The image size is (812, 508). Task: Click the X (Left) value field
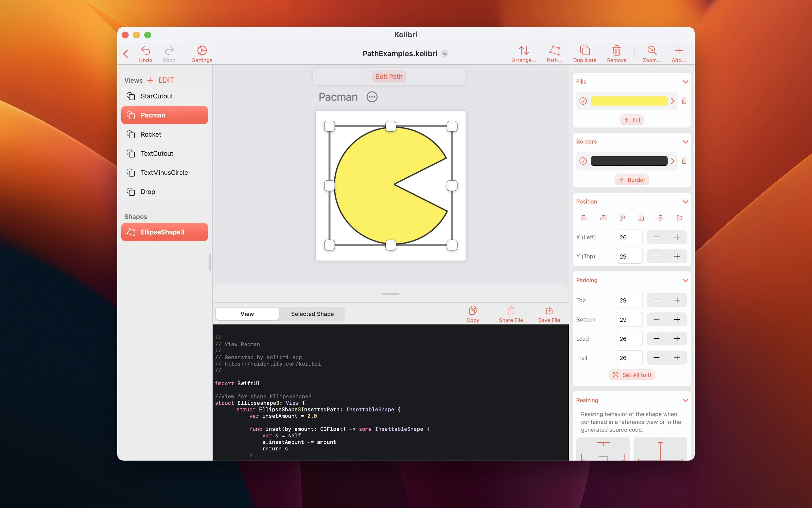click(x=629, y=237)
